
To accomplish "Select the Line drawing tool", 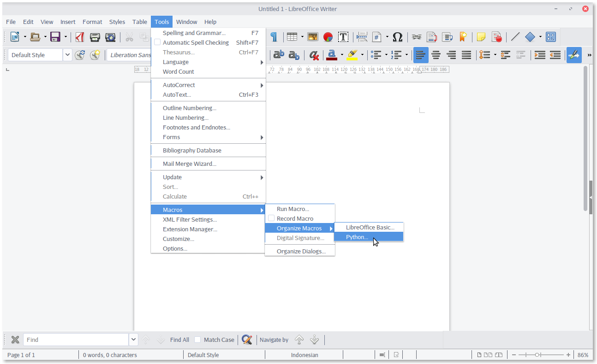I will pos(515,37).
